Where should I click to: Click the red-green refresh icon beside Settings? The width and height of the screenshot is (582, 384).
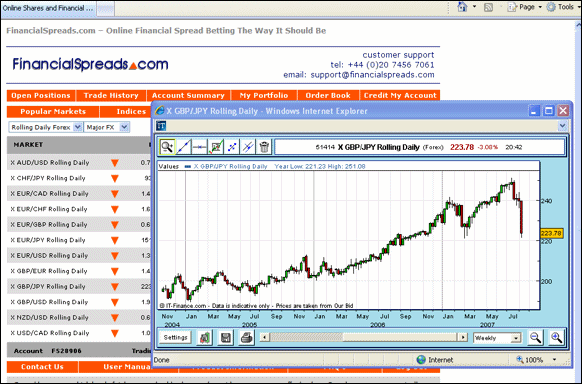click(x=205, y=338)
